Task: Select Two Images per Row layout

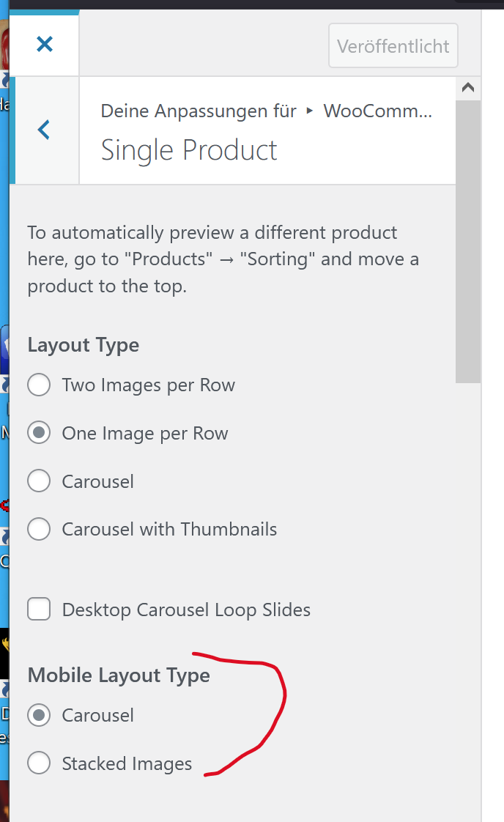Action: [x=39, y=385]
